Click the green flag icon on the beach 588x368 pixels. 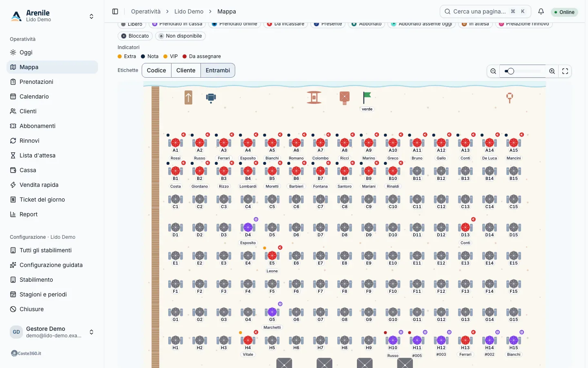click(x=367, y=98)
